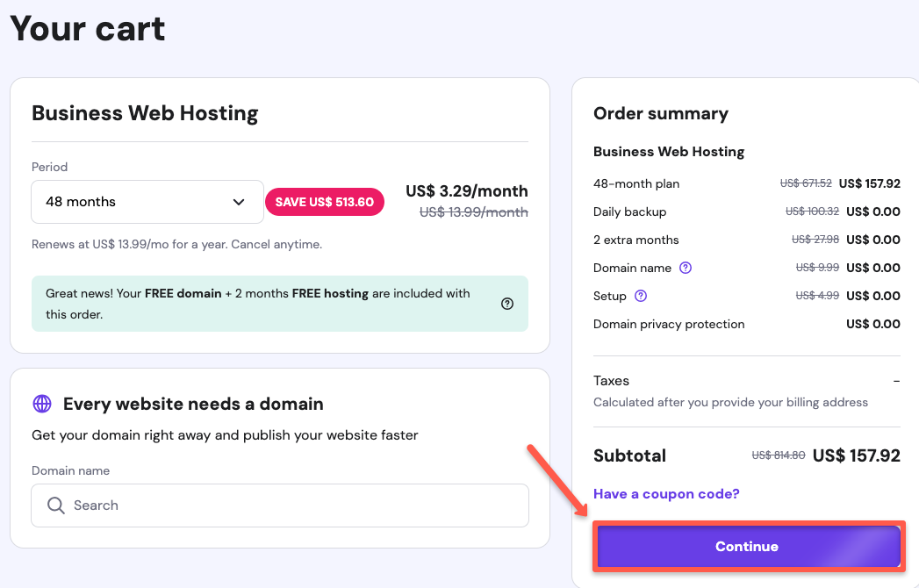Click the 'Order summary' heading

(x=661, y=113)
